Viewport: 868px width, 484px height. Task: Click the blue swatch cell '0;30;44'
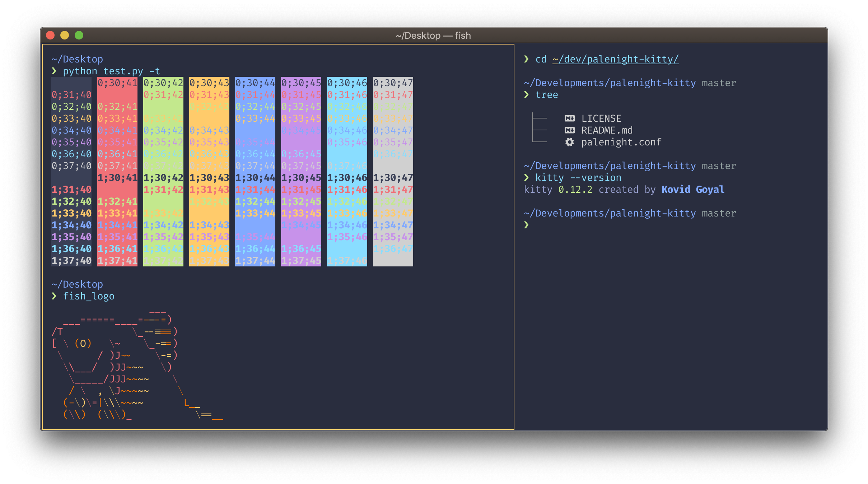pos(255,83)
